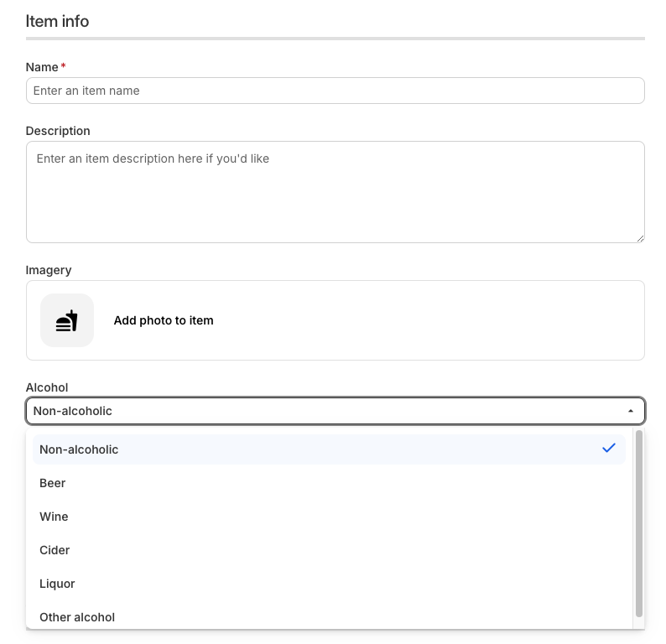Click the Alcohol combo box showing Non-alcoholic
The height and width of the screenshot is (644, 666).
[336, 411]
